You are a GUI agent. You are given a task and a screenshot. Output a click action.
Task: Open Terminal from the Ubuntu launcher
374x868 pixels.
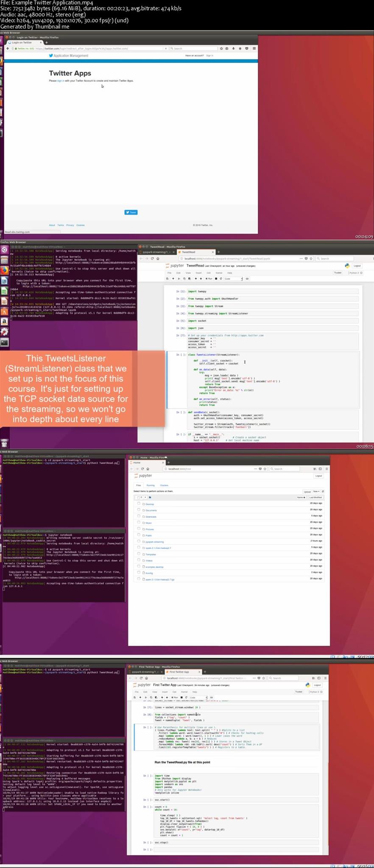(4, 342)
